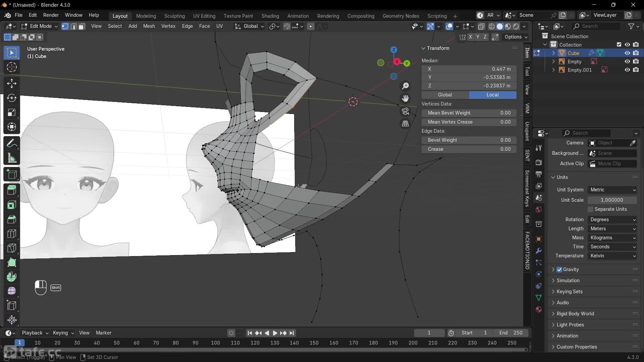The width and height of the screenshot is (644, 362).
Task: Adjust the Unit Scale value field
Action: (612, 200)
